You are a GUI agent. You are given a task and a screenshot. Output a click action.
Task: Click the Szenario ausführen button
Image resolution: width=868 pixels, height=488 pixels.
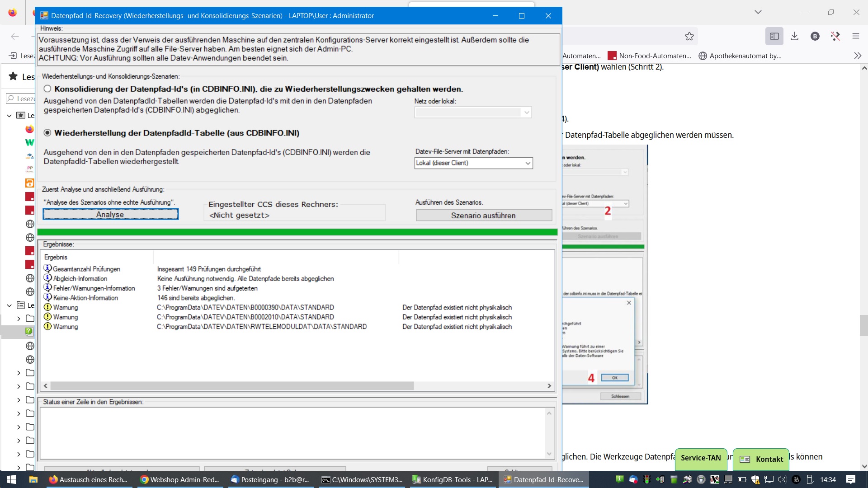(484, 216)
